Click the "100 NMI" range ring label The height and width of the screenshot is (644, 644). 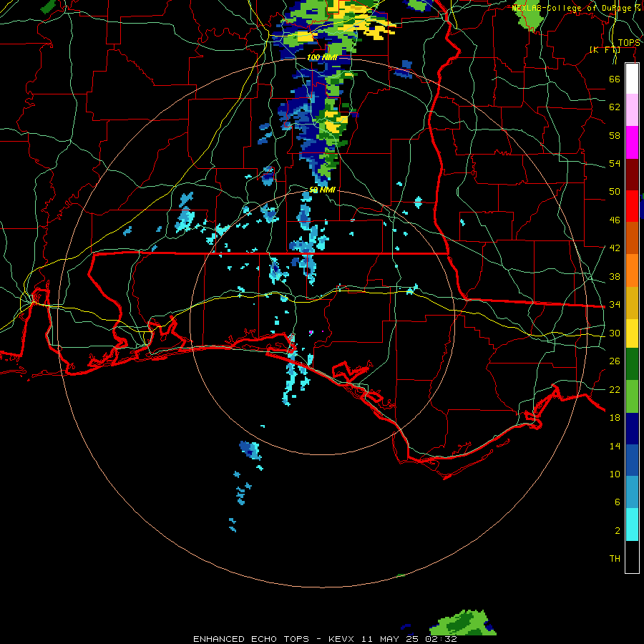pyautogui.click(x=322, y=57)
